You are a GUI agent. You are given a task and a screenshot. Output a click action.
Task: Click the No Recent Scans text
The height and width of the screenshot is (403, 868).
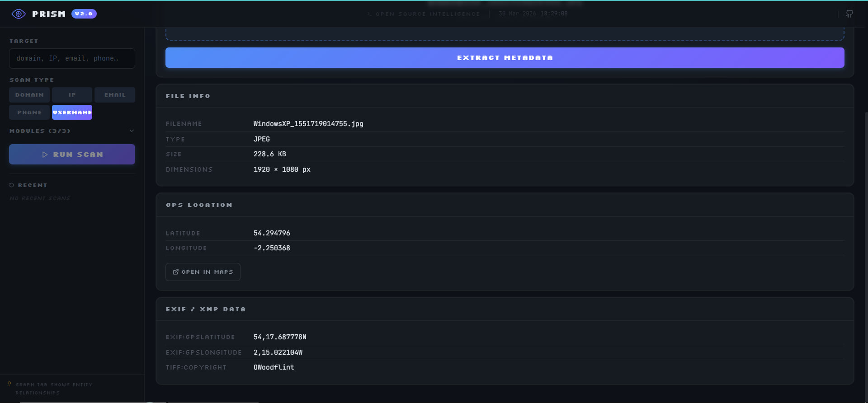coord(40,198)
